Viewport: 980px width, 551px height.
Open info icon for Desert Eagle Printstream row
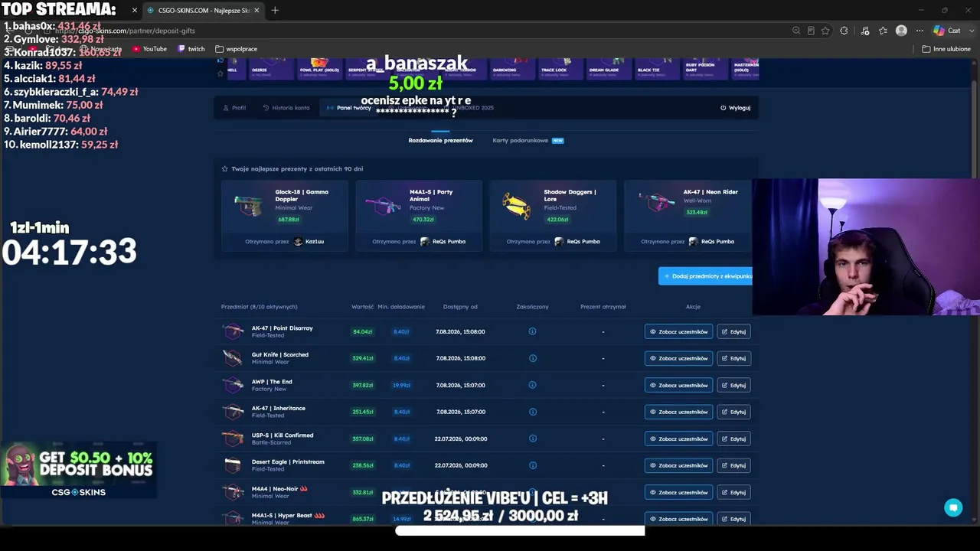pos(532,465)
